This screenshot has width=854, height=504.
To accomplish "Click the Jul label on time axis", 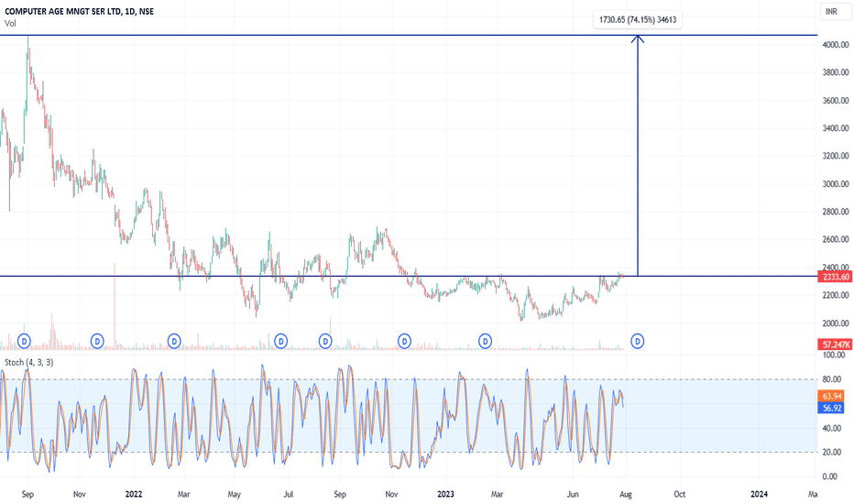I will pos(289,494).
